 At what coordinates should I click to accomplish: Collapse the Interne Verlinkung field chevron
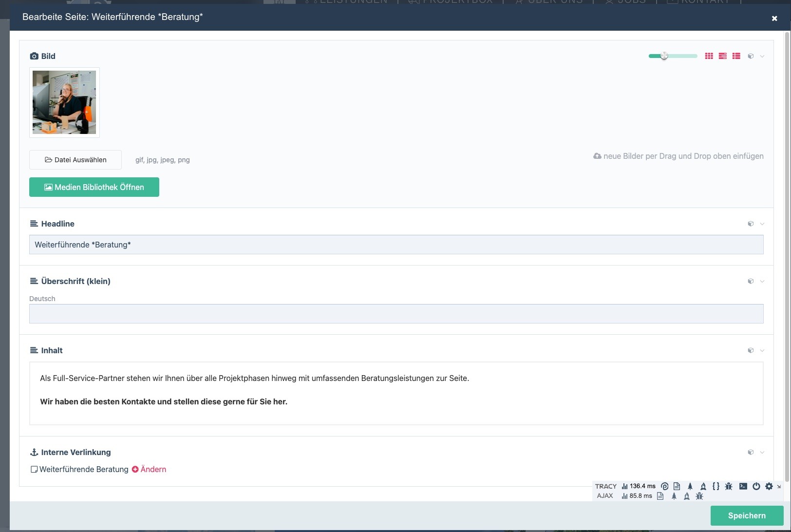tap(762, 452)
